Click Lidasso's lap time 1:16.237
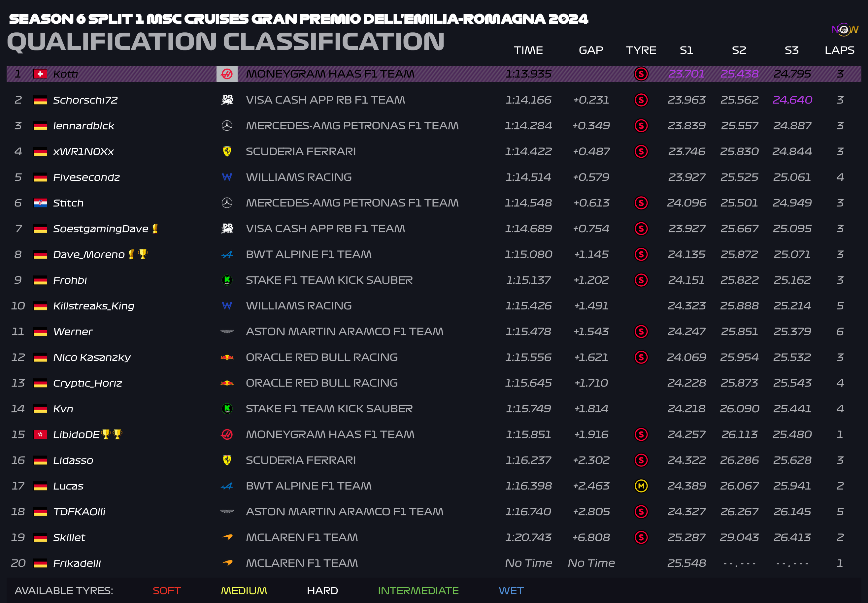Image resolution: width=868 pixels, height=603 pixels. coord(528,460)
